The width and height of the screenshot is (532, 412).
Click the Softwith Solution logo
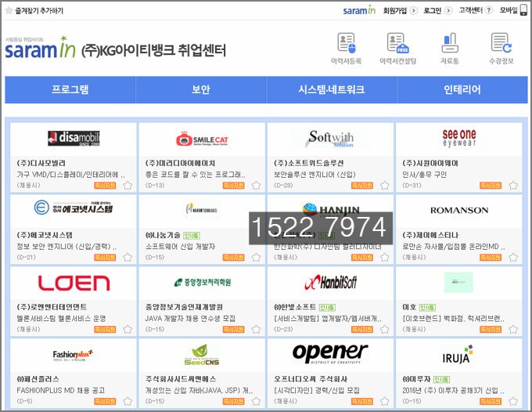(x=330, y=139)
